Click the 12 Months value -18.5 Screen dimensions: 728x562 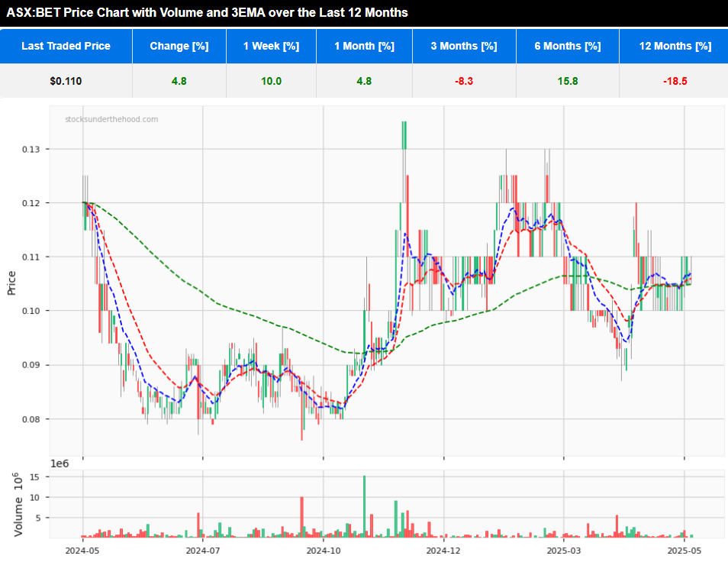(675, 81)
